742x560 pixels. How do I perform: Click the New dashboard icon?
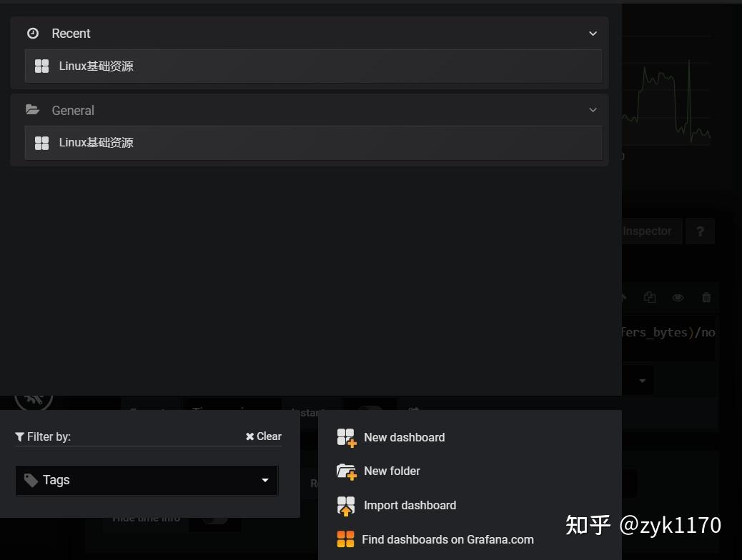click(346, 437)
